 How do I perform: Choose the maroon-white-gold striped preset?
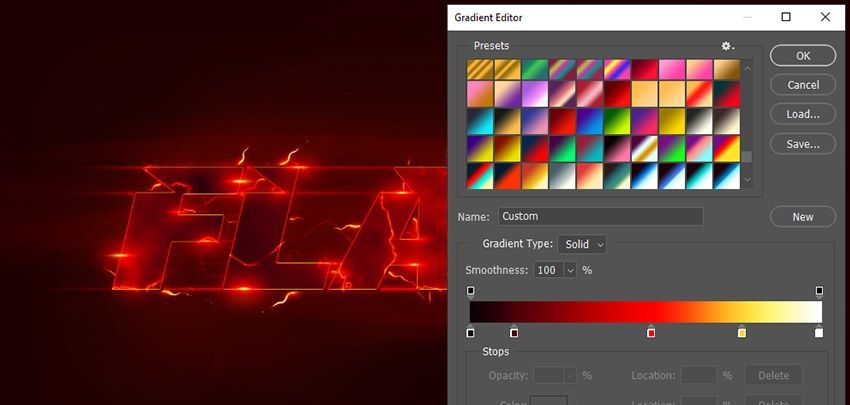pos(645,149)
